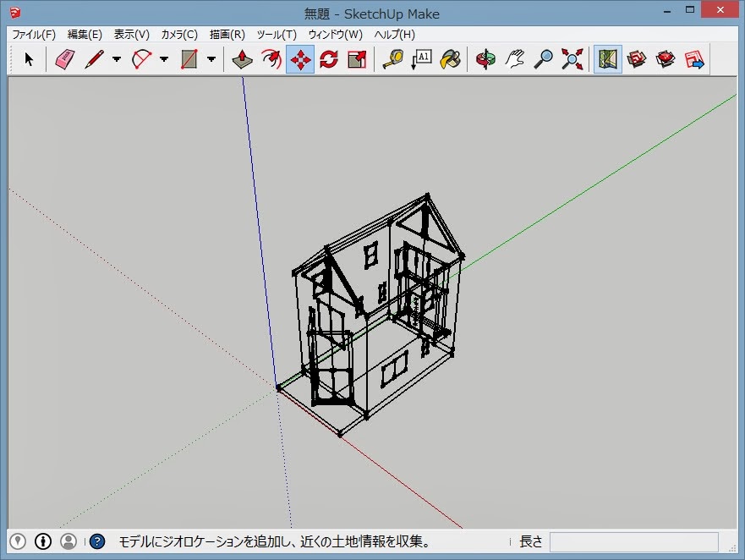The image size is (745, 560).
Task: Select the Paint Bucket tool
Action: click(x=451, y=59)
